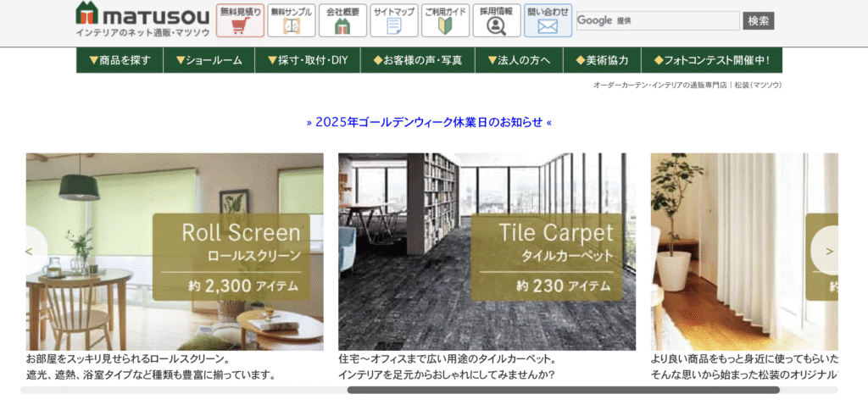Expand the ショールーム menu
This screenshot has width=868, height=416.
[x=209, y=60]
